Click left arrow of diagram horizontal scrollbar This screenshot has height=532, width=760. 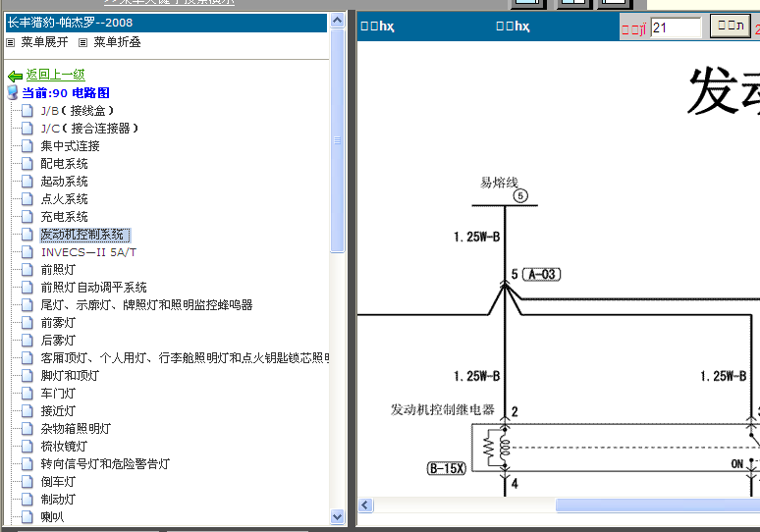366,505
